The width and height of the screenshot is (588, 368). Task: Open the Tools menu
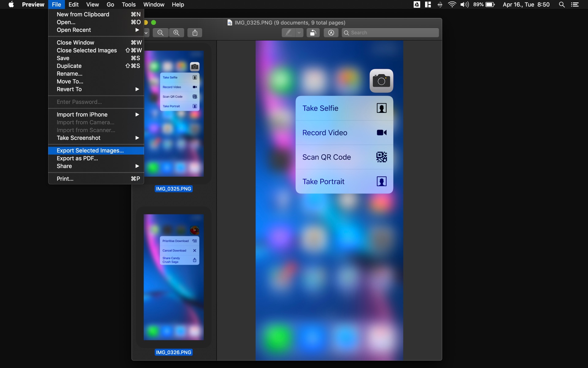click(129, 5)
